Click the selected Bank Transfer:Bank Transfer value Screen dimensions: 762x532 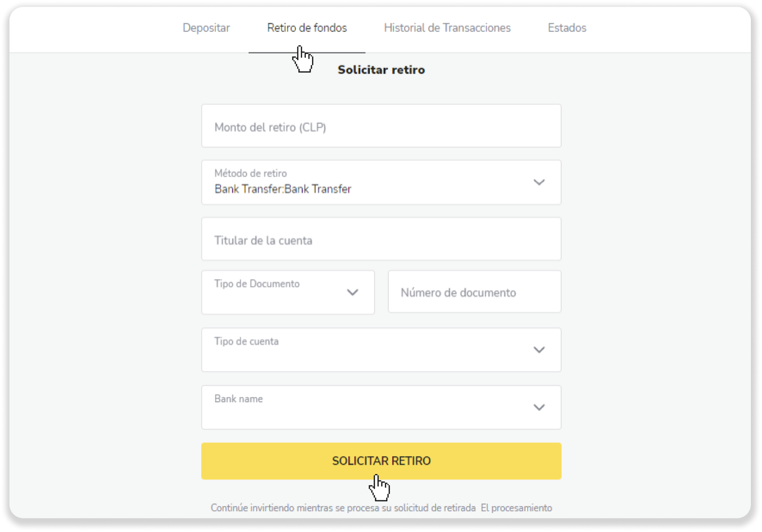click(x=283, y=189)
